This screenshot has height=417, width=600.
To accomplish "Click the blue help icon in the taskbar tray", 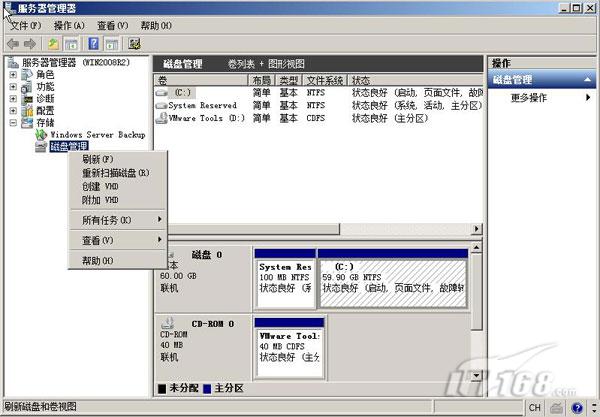I will [577, 408].
